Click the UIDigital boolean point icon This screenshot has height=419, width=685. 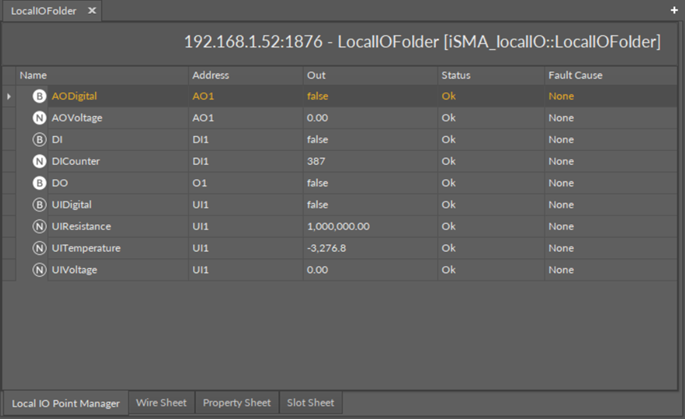(39, 205)
